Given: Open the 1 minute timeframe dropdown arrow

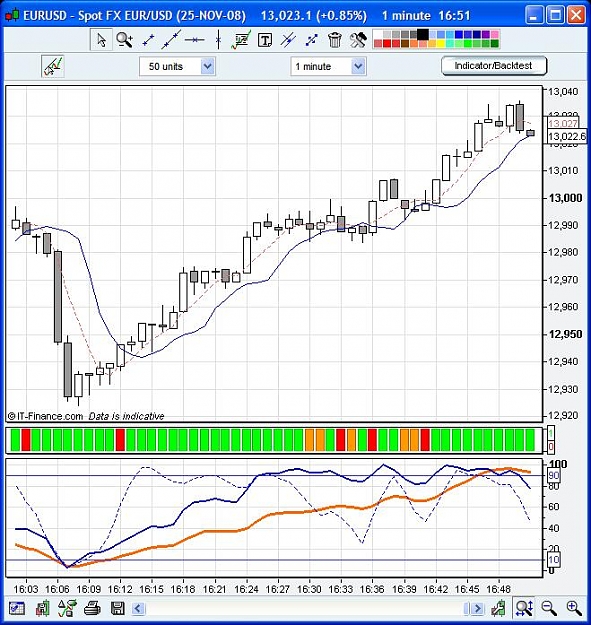Looking at the screenshot, I should click(358, 66).
